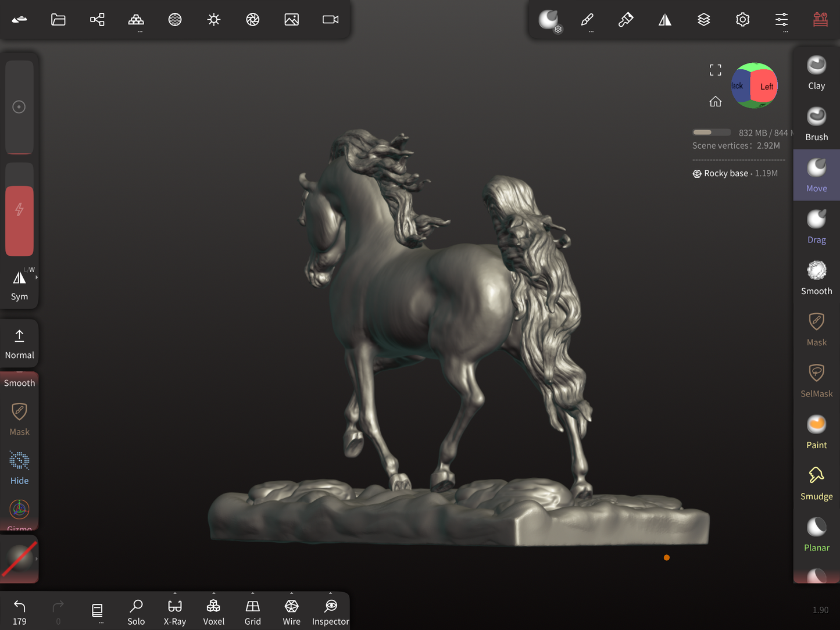
Task: Open the layers stack menu
Action: pos(703,20)
